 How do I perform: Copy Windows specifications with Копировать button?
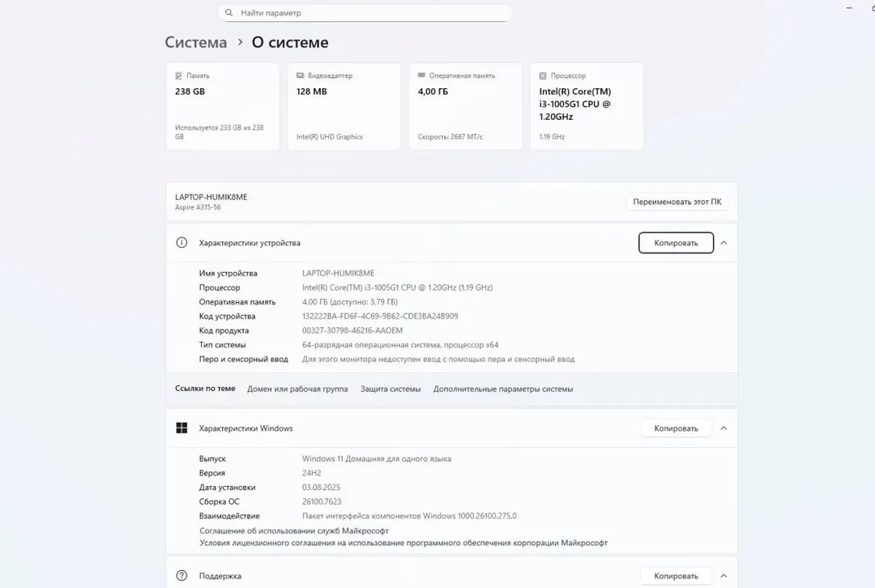click(676, 428)
